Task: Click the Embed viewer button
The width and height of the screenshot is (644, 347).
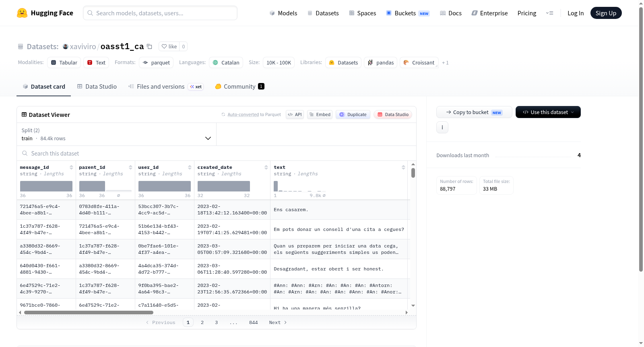Action: click(x=320, y=114)
